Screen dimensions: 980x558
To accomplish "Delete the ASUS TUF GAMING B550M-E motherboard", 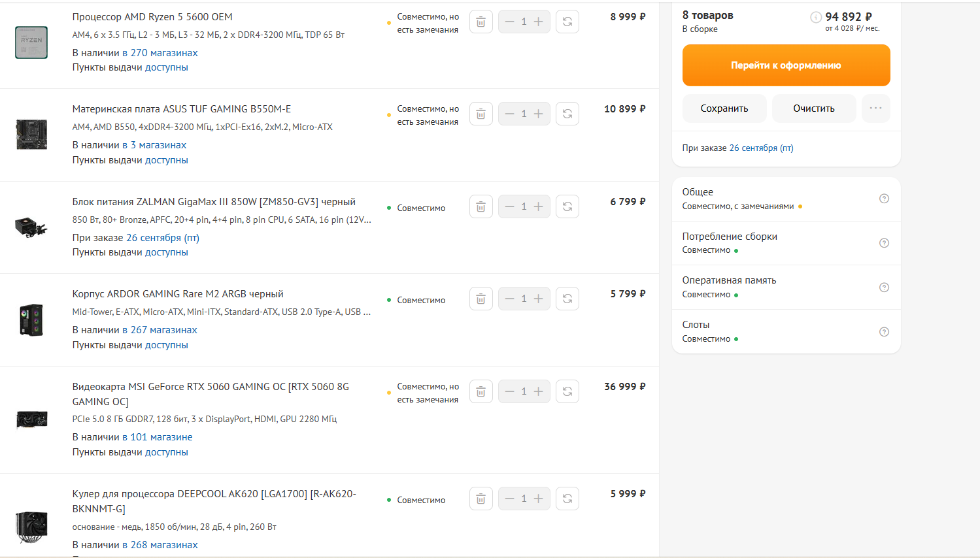I will pos(481,114).
